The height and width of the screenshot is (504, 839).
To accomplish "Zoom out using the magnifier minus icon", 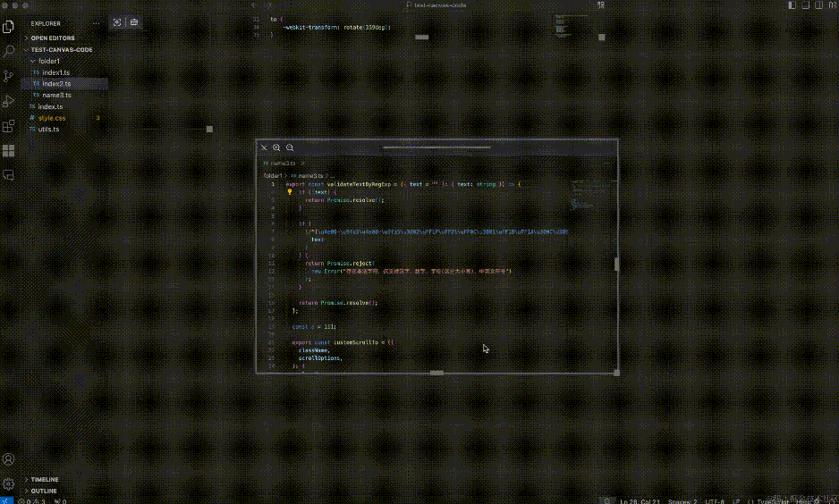I will tap(290, 147).
